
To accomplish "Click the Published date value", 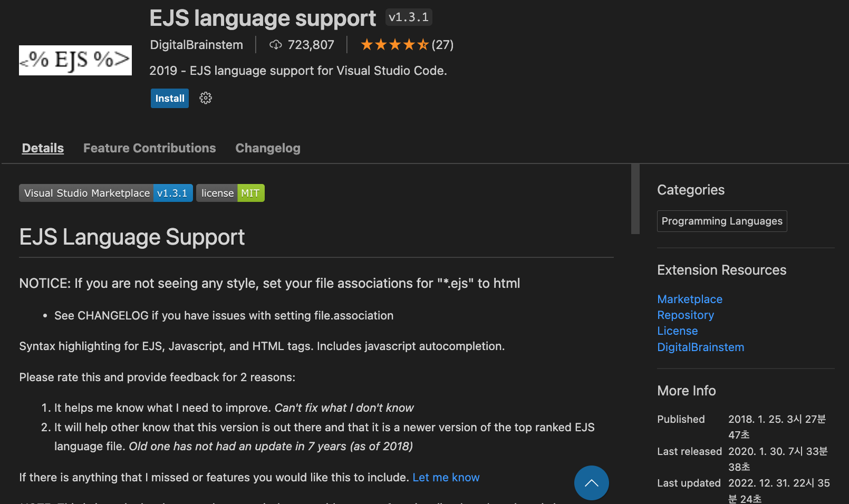I will pos(777,427).
